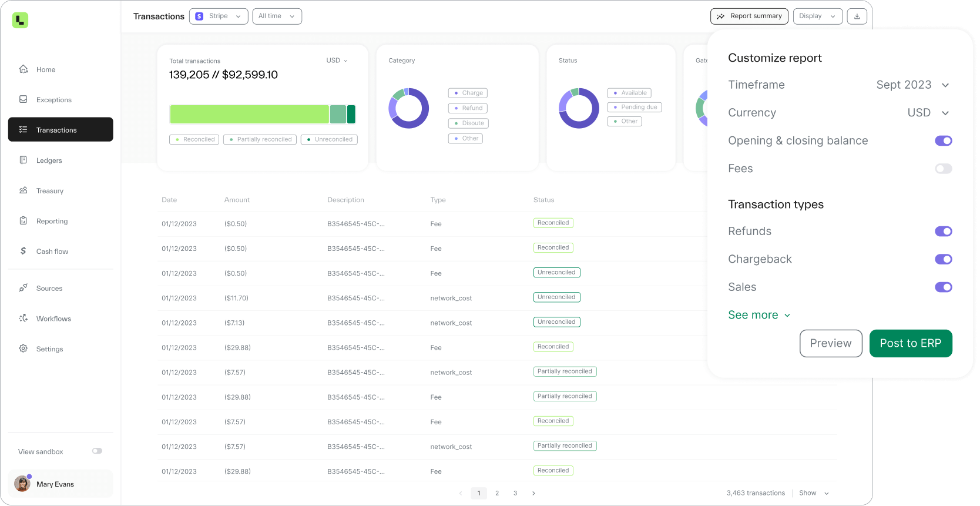Go to Reporting in the sidebar
Screen dimensions: 980x506
pos(52,221)
